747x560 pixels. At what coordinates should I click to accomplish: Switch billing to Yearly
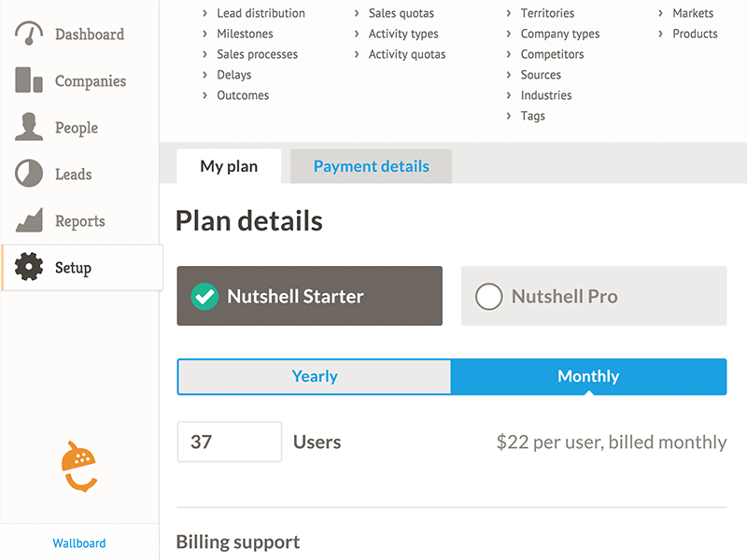[x=314, y=376]
